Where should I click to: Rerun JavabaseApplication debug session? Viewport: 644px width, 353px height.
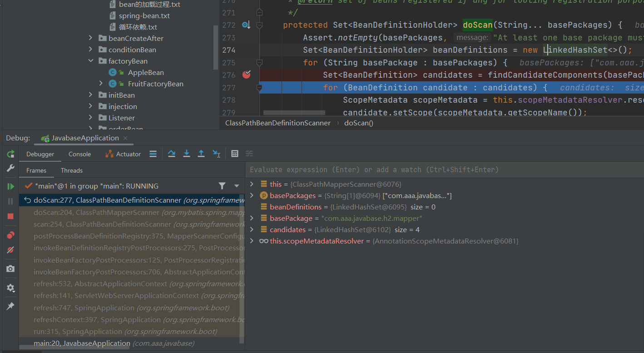10,154
